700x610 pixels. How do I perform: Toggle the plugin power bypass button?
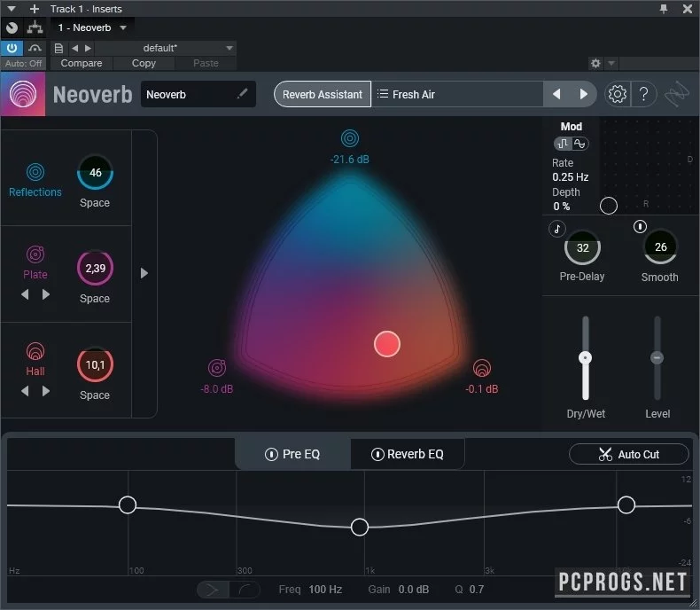pos(12,48)
